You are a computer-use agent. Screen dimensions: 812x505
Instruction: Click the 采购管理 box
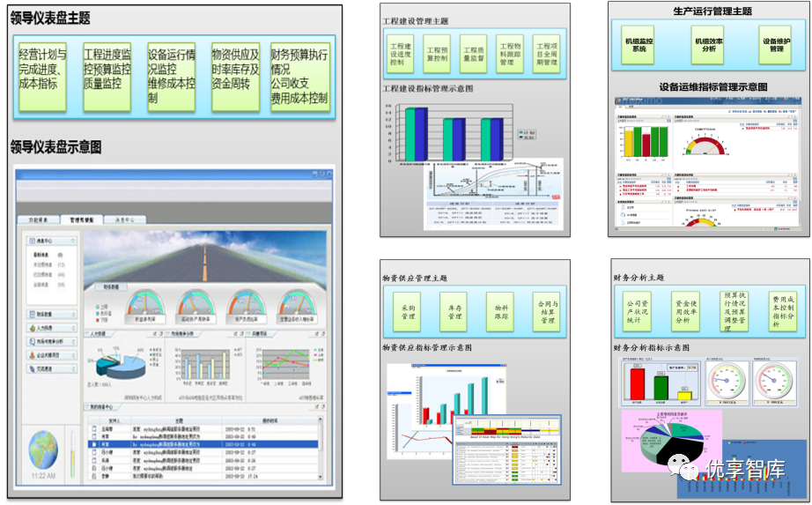408,312
